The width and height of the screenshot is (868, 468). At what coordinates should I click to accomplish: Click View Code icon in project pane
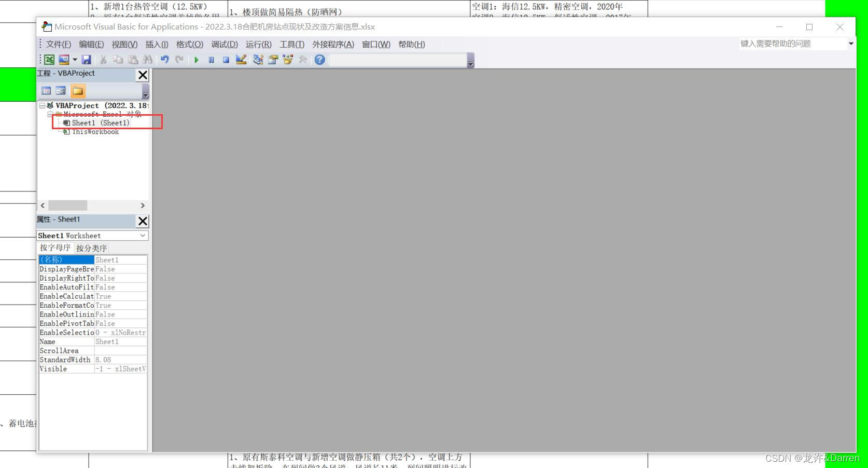[46, 91]
